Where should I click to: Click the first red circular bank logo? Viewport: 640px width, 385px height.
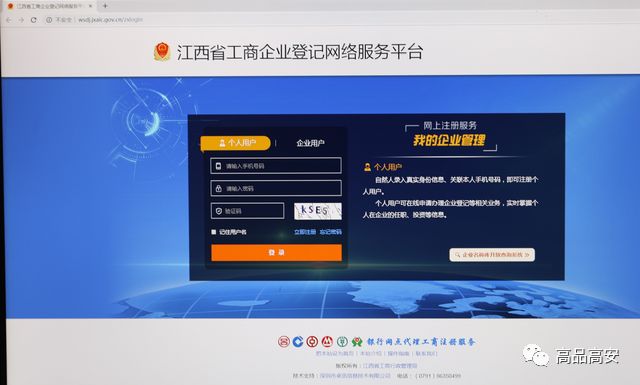click(284, 341)
